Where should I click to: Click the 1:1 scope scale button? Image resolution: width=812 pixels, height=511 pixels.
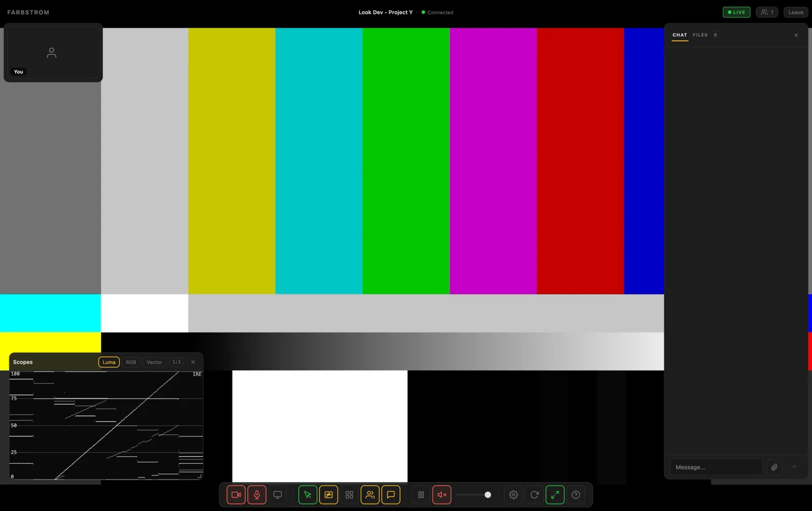pyautogui.click(x=177, y=362)
